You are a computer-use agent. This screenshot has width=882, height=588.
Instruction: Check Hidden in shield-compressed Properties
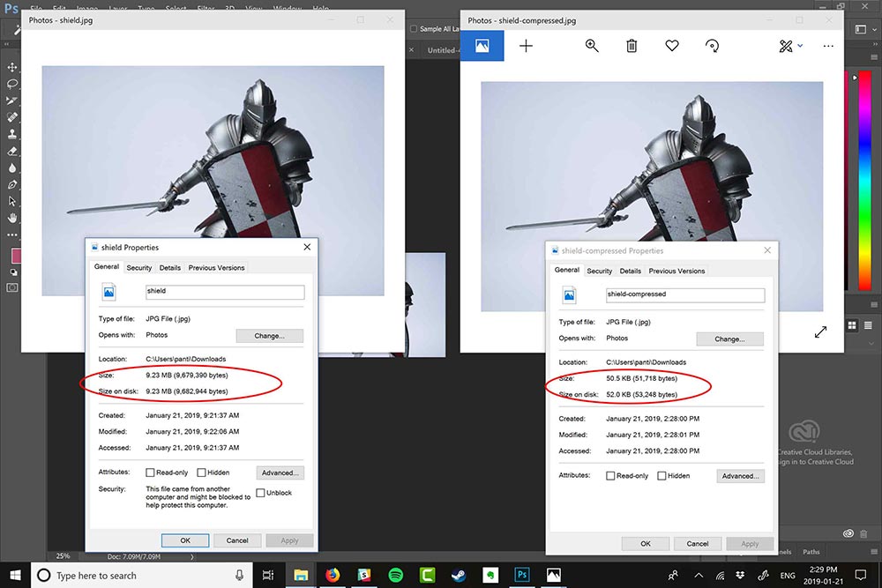[x=661, y=475]
